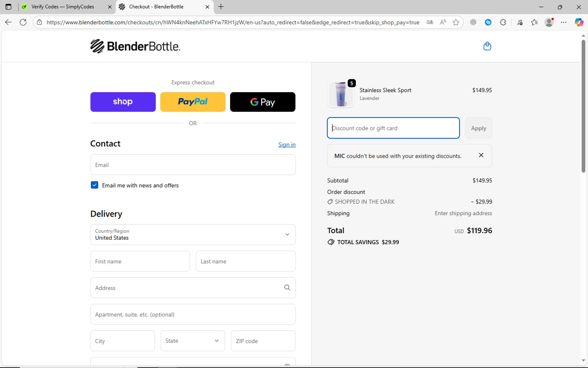The image size is (588, 368).
Task: Open the music/media extension icon
Action: [x=520, y=22]
